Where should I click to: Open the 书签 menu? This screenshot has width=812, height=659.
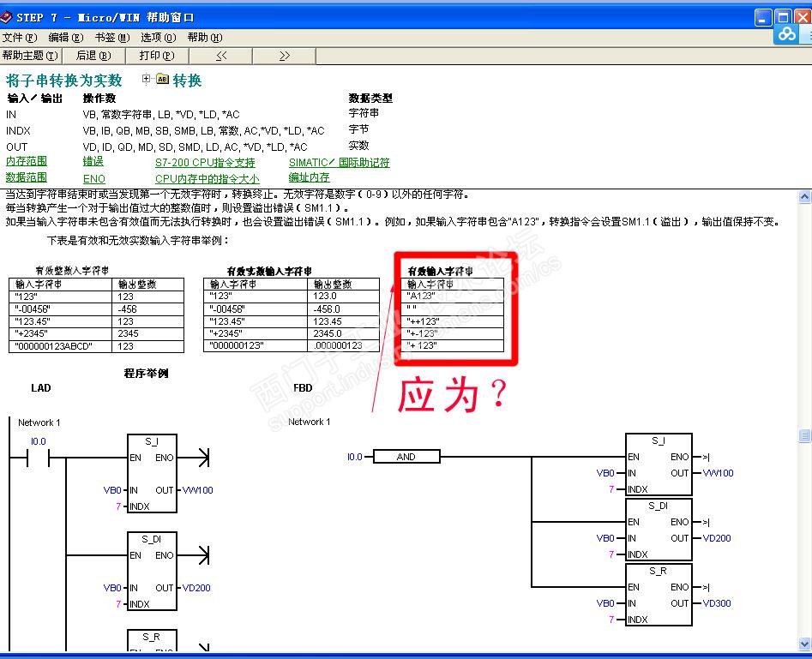click(x=111, y=37)
